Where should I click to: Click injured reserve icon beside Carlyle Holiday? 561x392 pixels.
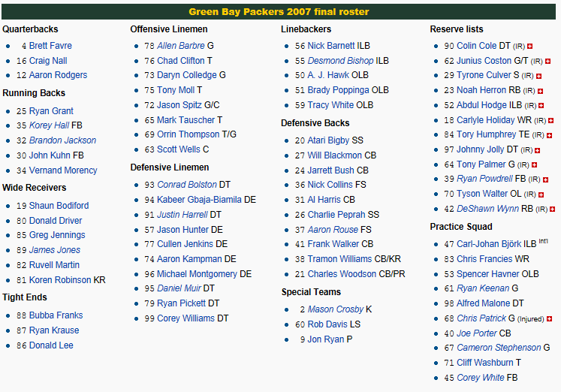pyautogui.click(x=551, y=121)
